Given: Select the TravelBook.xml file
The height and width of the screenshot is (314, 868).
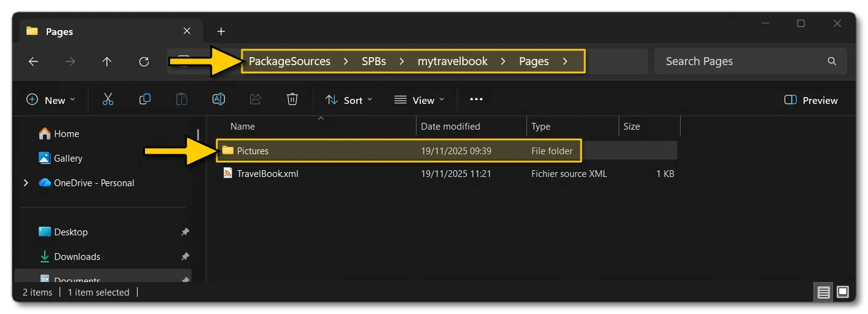Looking at the screenshot, I should click(447, 174).
